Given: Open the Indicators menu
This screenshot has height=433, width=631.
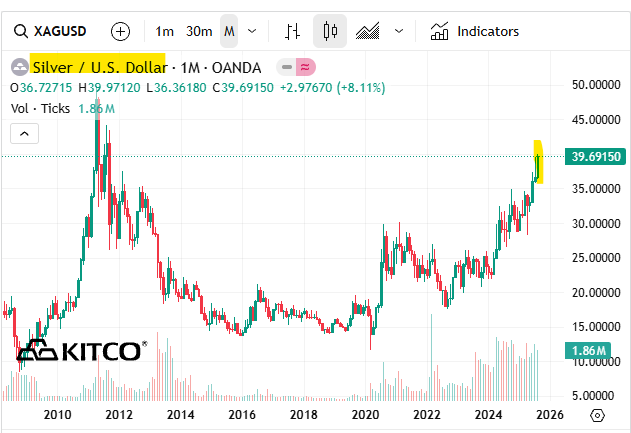Looking at the screenshot, I should pyautogui.click(x=487, y=31).
